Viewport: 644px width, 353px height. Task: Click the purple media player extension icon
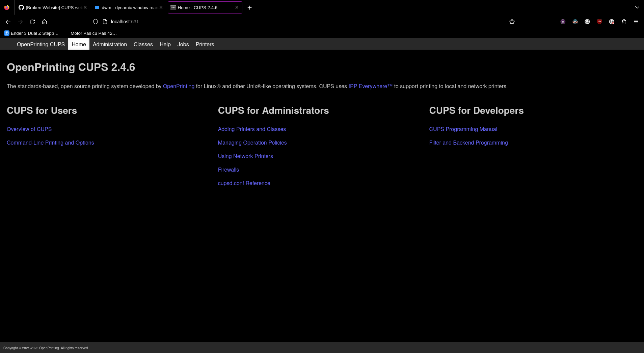[563, 22]
